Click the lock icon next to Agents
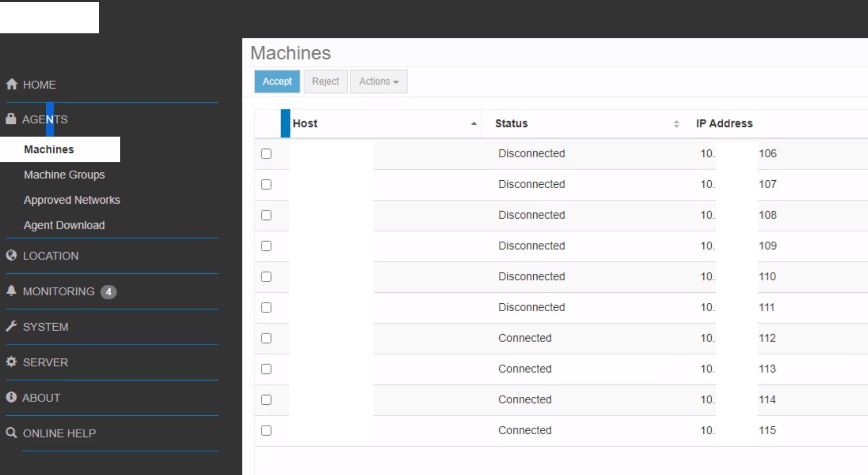Screen dimensions: 868x475 click(10, 119)
